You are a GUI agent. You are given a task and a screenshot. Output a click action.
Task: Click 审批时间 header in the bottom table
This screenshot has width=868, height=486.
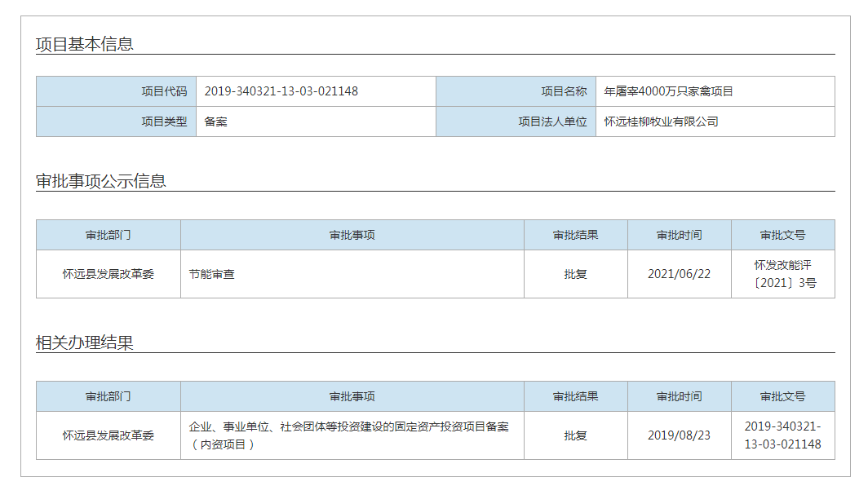coord(680,396)
